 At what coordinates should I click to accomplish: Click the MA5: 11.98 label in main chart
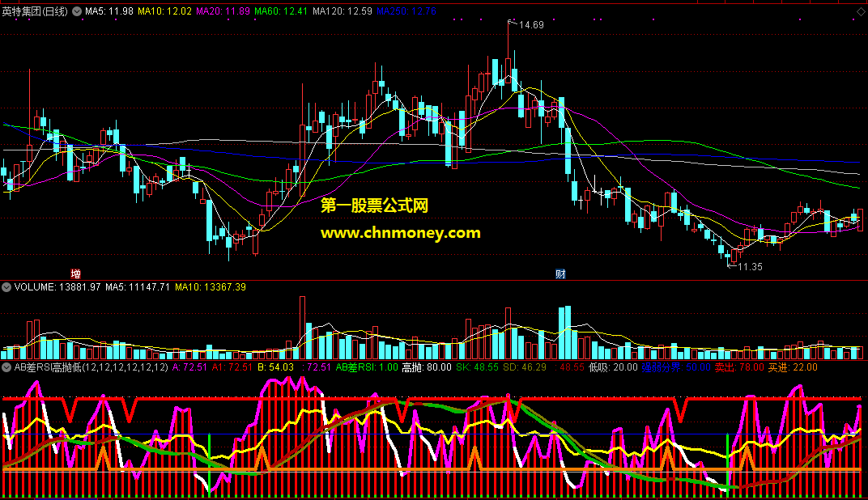109,11
